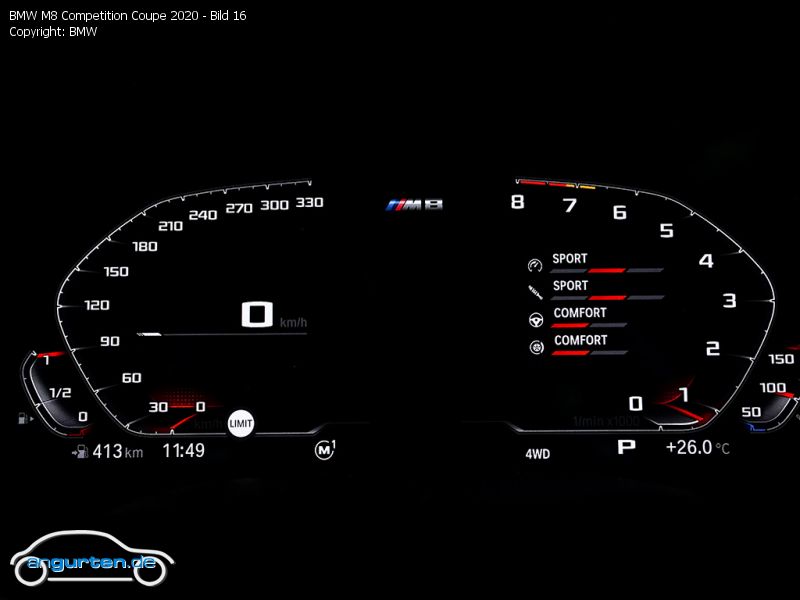Click the BMW M8 logo
Viewport: 800px width, 600px height.
click(x=414, y=205)
